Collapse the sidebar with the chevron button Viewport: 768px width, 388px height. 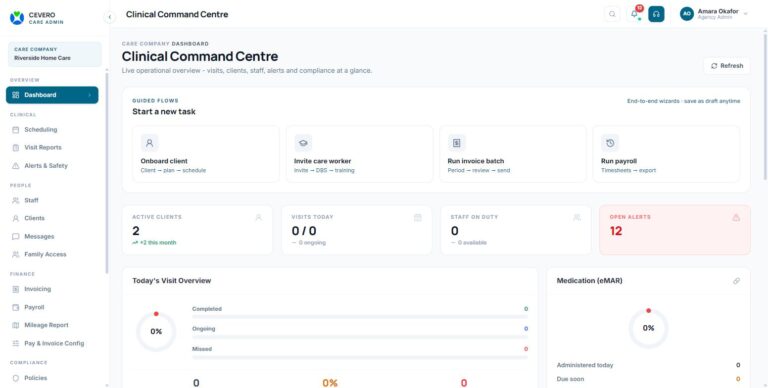point(110,17)
